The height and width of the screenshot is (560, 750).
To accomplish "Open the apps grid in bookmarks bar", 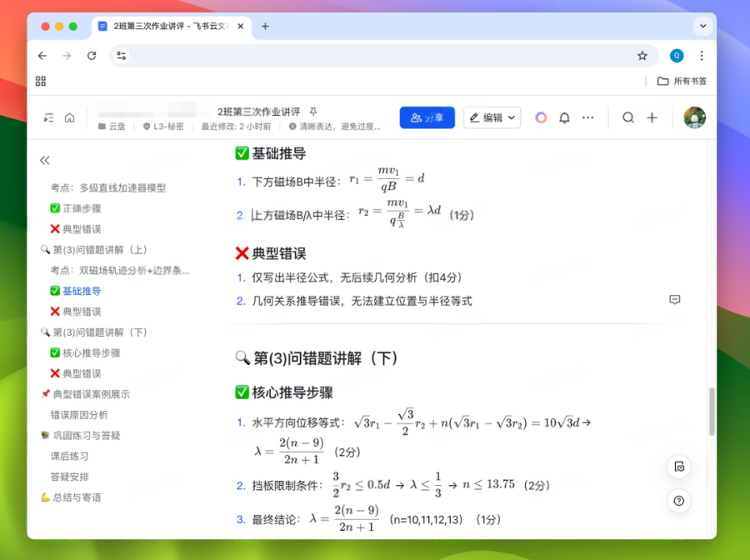I will pos(41,82).
